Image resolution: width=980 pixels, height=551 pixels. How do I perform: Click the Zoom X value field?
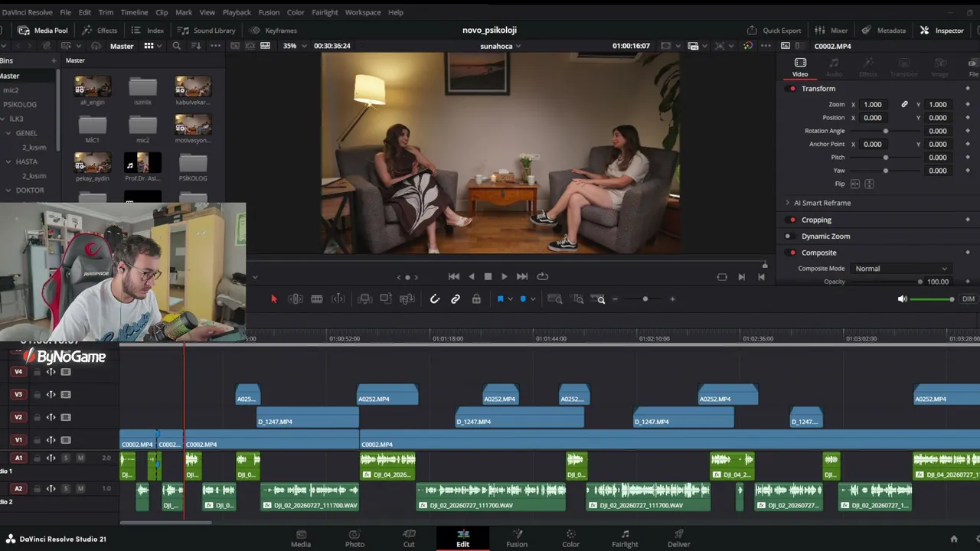[873, 104]
